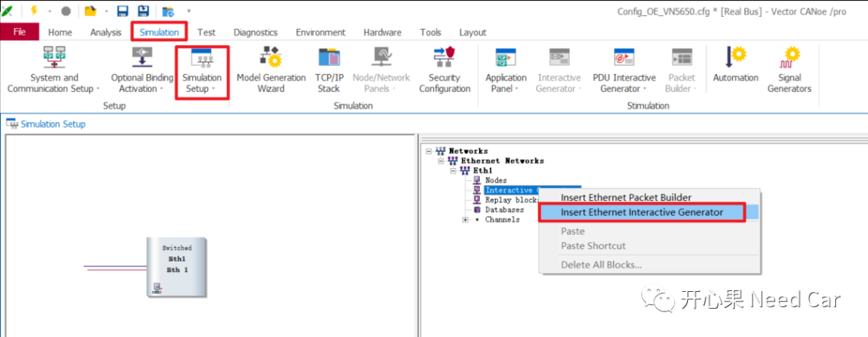Screen dimensions: 868x337
Task: Collapse the Ethernet Networks tree node
Action: click(441, 161)
